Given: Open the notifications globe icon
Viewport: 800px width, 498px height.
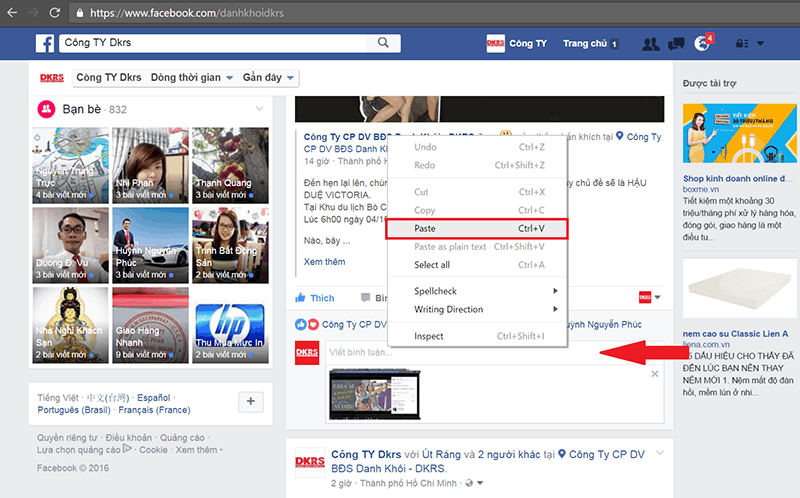Looking at the screenshot, I should coord(703,43).
